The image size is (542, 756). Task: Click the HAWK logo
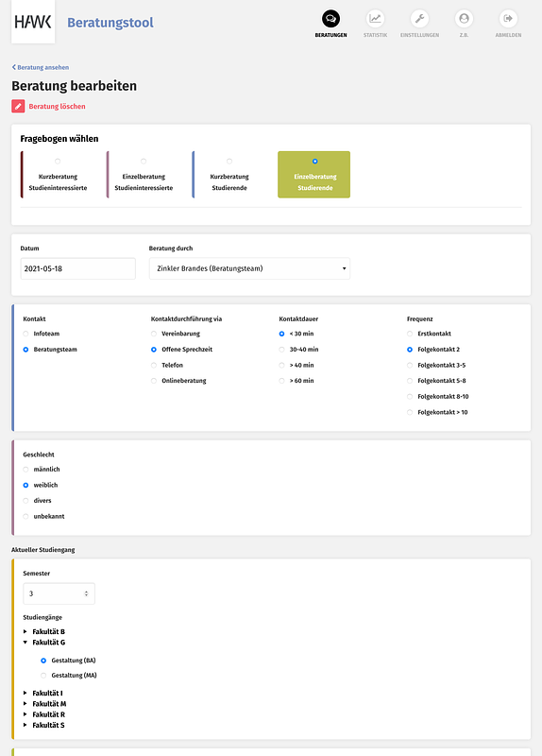[33, 22]
